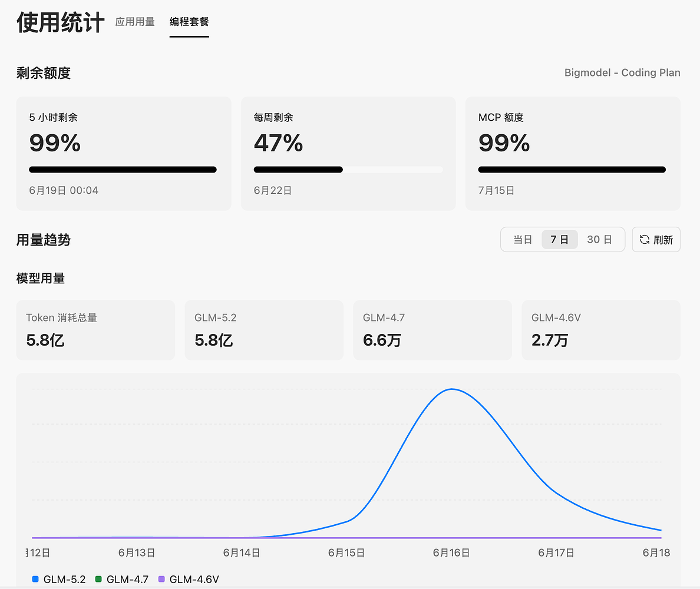Switch the trend range to 30 日
This screenshot has width=700, height=589.
[x=599, y=240]
